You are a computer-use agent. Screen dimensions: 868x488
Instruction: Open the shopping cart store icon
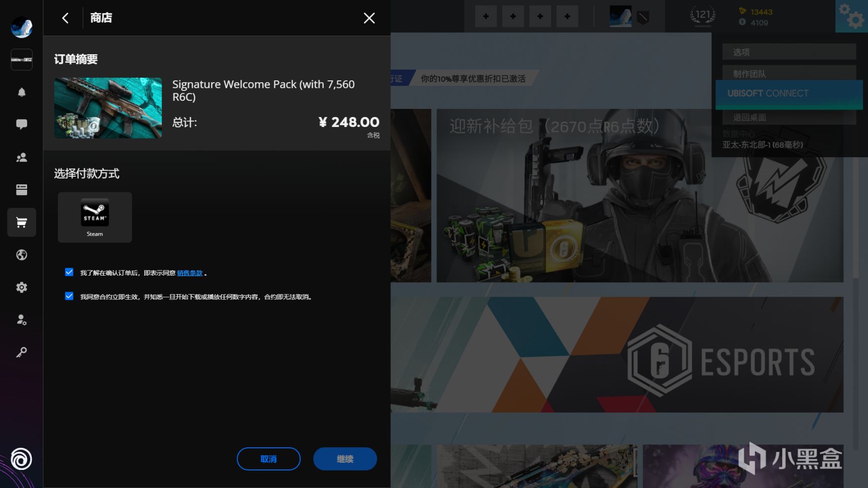[22, 222]
